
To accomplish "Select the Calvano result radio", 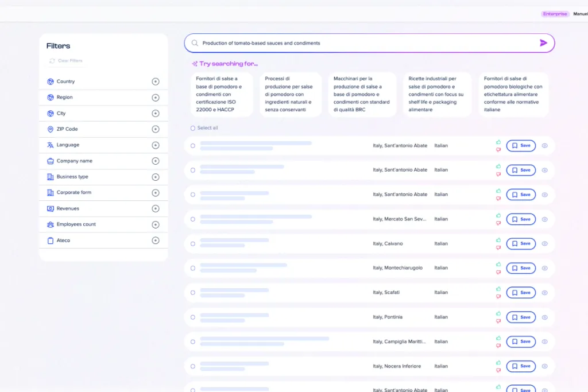I will [x=193, y=244].
